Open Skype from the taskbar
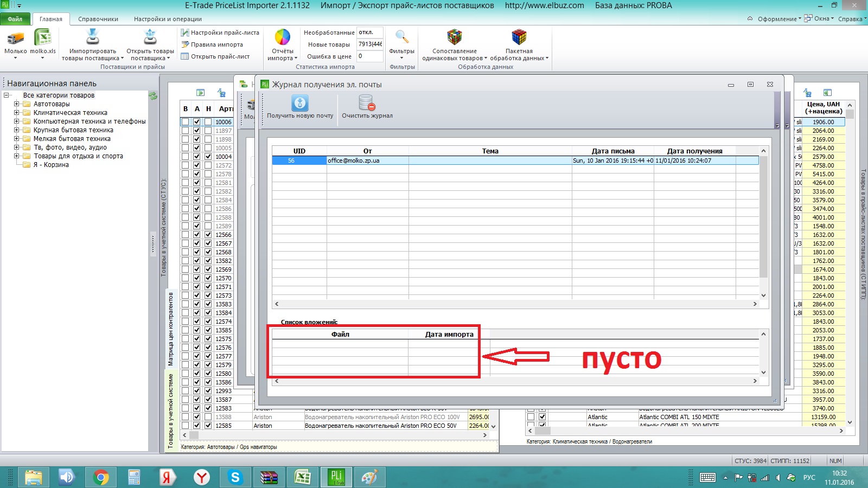 point(235,477)
